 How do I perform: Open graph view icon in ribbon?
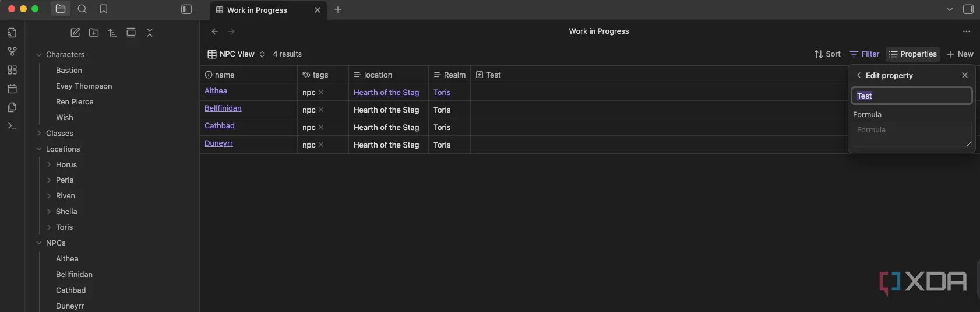12,51
